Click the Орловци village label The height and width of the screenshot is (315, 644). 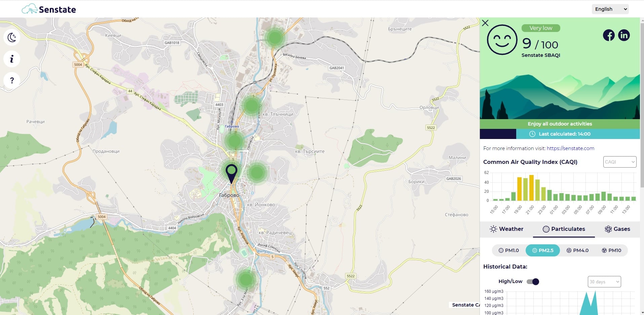click(x=429, y=107)
